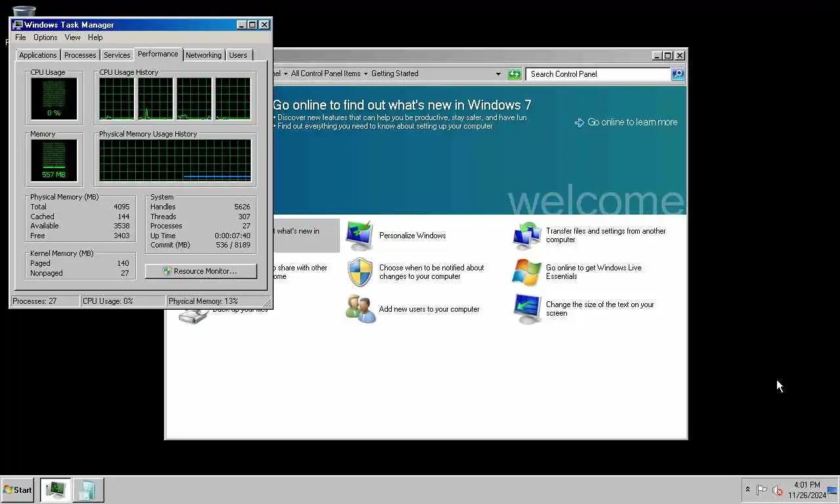Click the Start button
840x504 pixels.
pos(18,490)
